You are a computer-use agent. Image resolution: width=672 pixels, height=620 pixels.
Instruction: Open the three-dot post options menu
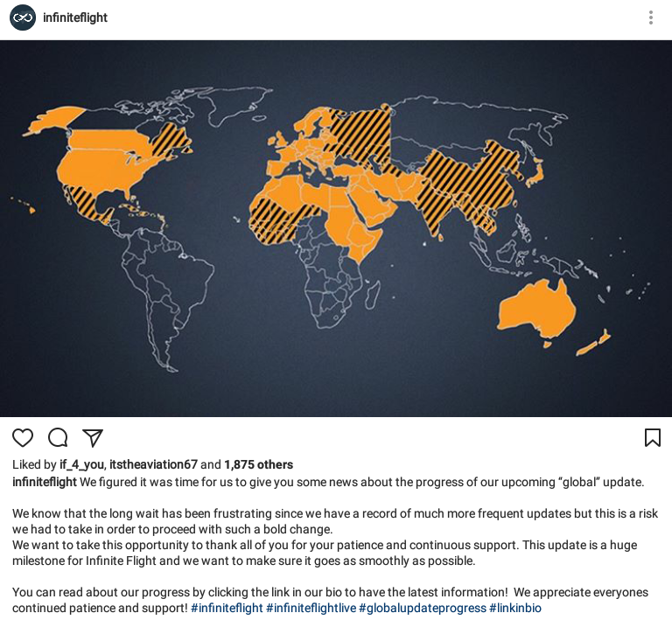[x=650, y=17]
